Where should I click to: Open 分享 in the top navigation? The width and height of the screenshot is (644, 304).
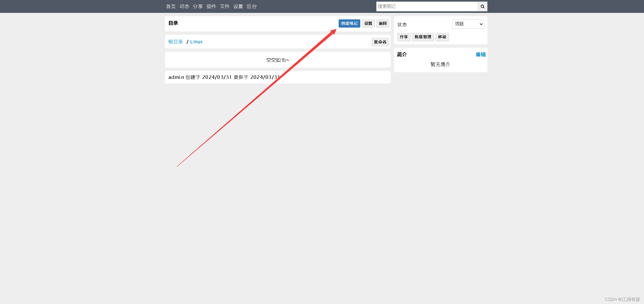[x=198, y=6]
